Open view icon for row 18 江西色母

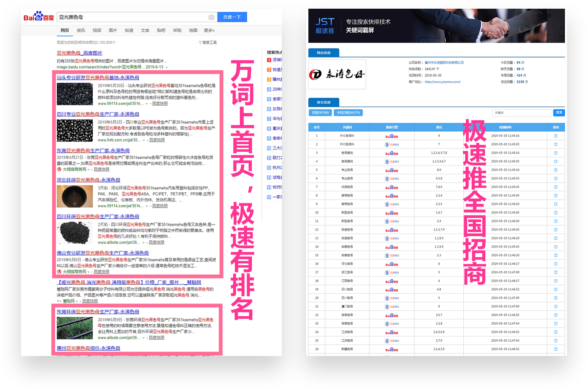[x=556, y=281]
